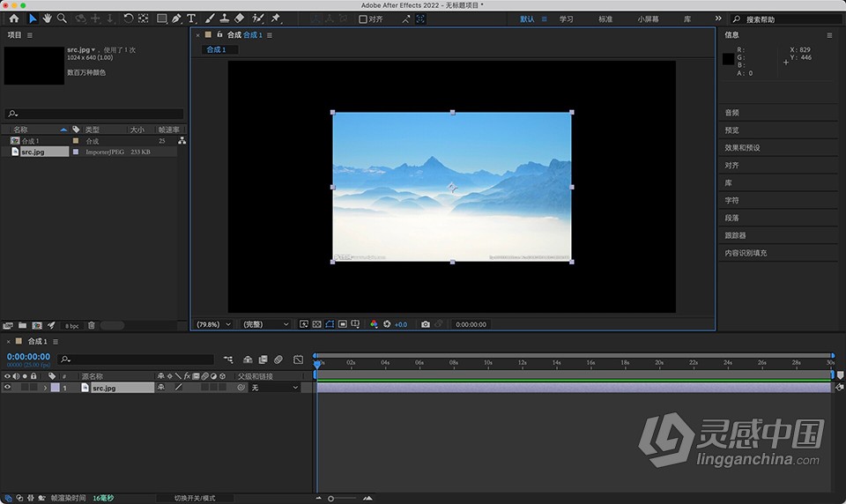Image resolution: width=846 pixels, height=504 pixels.
Task: Create a new composition from the project panel
Action: (37, 325)
